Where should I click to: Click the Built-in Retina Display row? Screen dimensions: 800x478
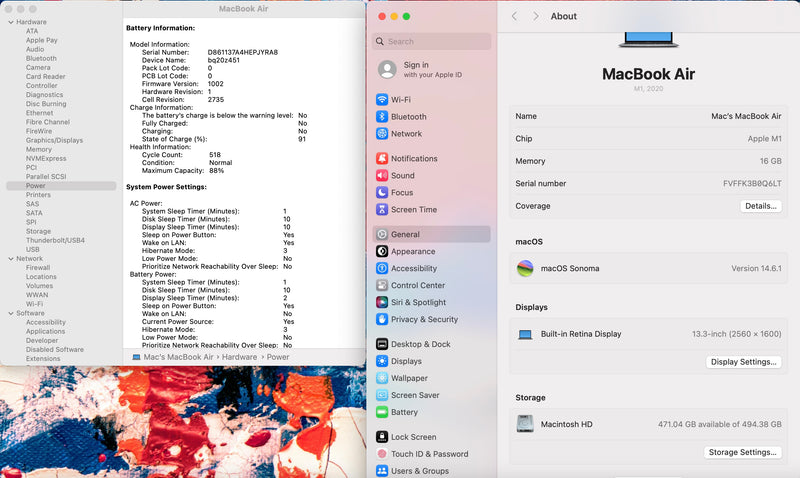click(x=648, y=334)
